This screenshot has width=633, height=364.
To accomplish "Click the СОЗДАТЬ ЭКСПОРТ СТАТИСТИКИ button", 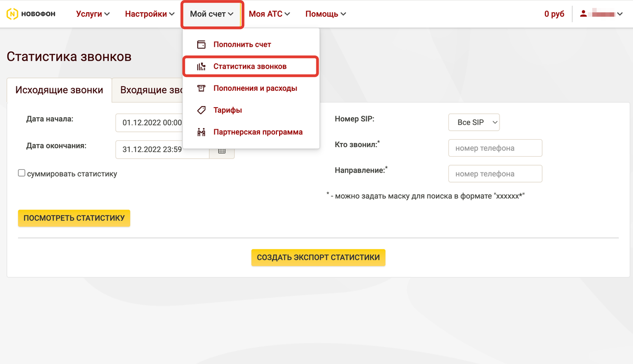I will [x=318, y=257].
